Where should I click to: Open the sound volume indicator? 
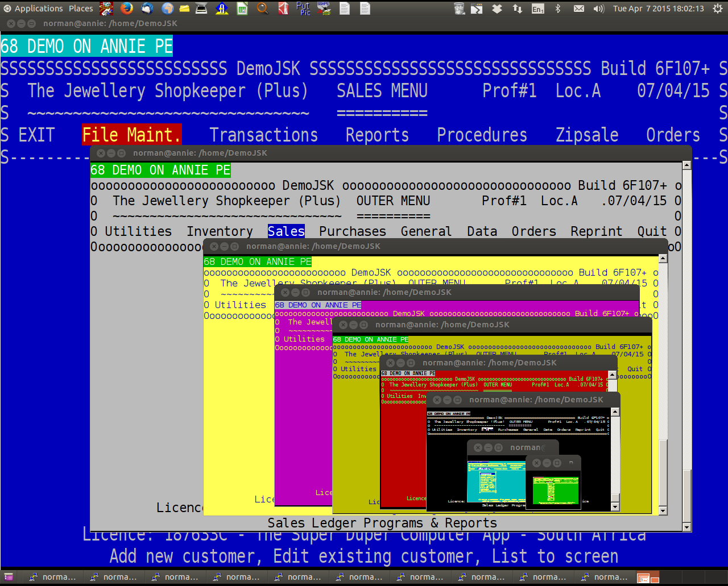pyautogui.click(x=598, y=9)
